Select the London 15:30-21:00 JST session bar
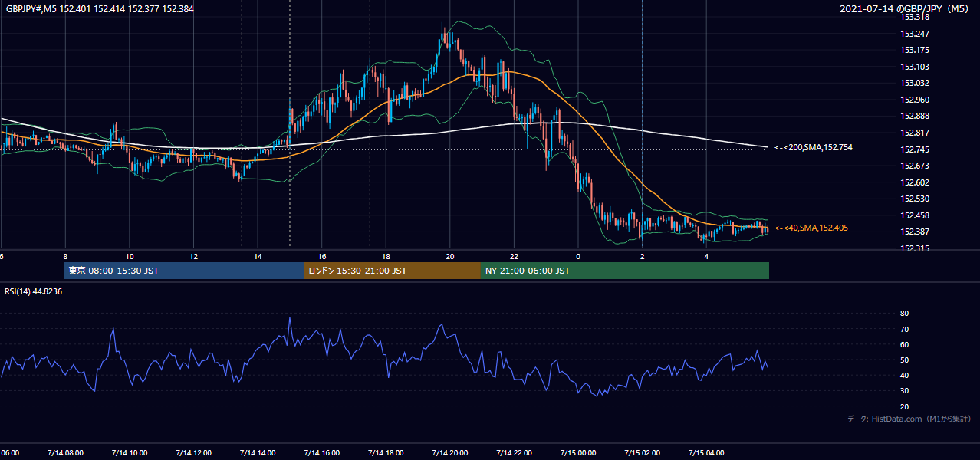This screenshot has height=460, width=980. coord(392,271)
